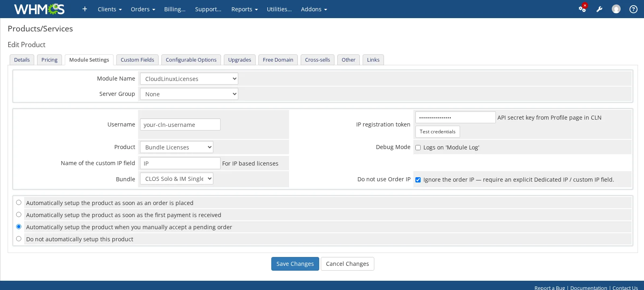Open the Utilities menu

pyautogui.click(x=279, y=9)
